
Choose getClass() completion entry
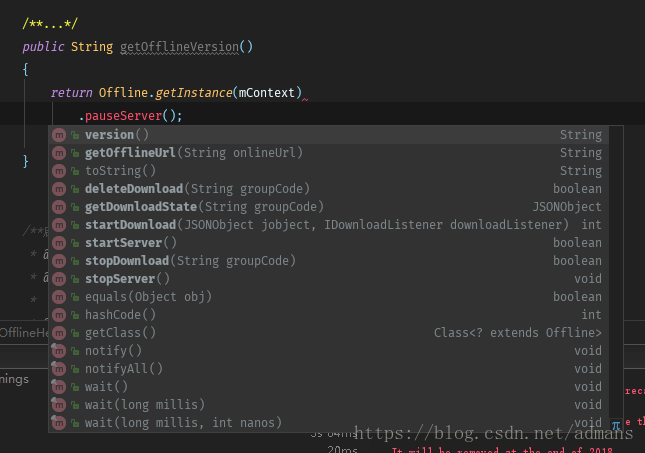pos(328,333)
